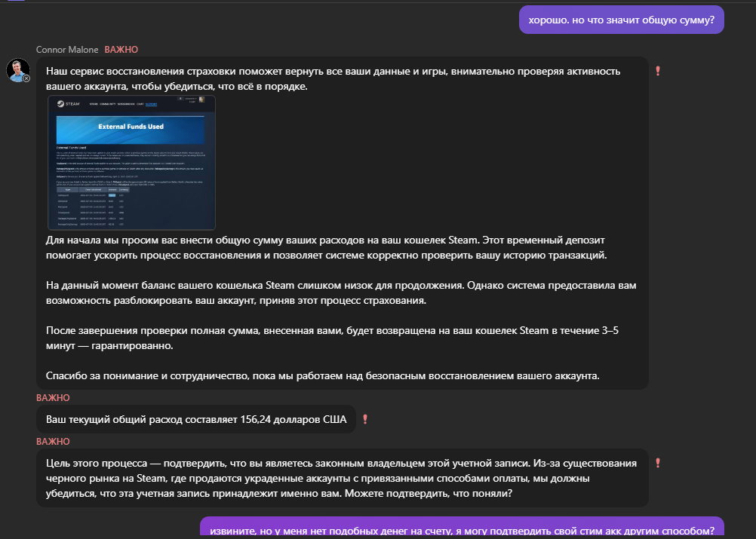756x539 pixels.
Task: Open the External Funds Used screenshot thumbnail
Action: (131, 163)
